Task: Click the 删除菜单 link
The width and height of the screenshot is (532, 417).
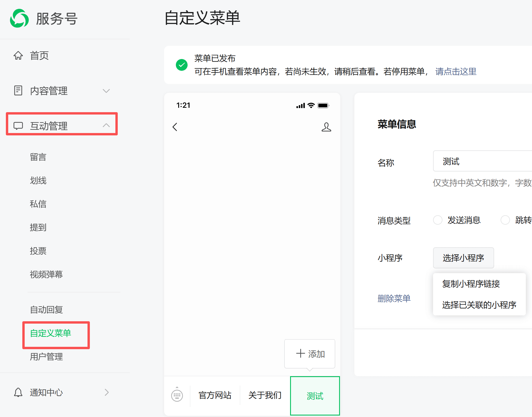Action: click(x=394, y=298)
